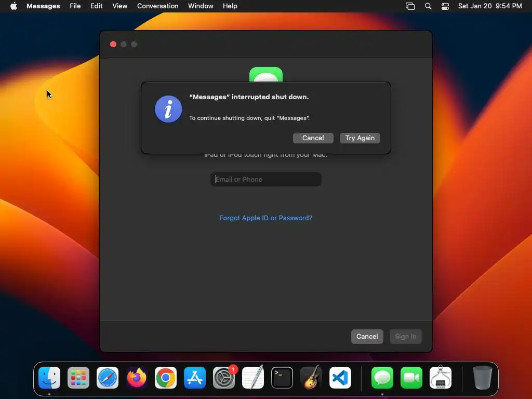Click the dimmed Sign In button

point(405,336)
